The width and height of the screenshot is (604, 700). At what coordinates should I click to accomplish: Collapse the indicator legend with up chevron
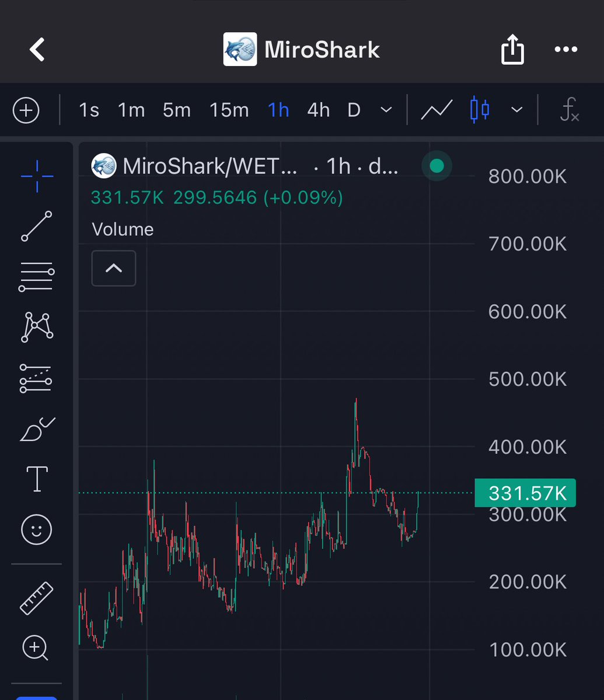(114, 269)
